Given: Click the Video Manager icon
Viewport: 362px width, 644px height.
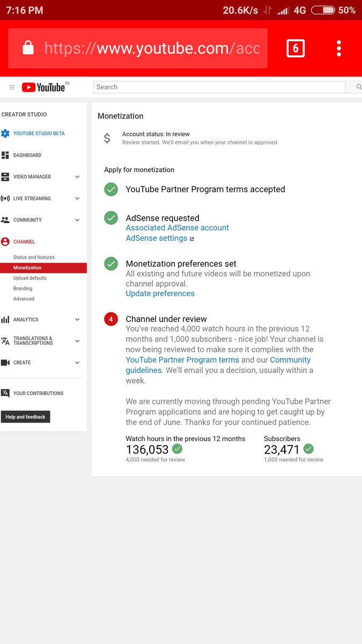Looking at the screenshot, I should pyautogui.click(x=5, y=177).
